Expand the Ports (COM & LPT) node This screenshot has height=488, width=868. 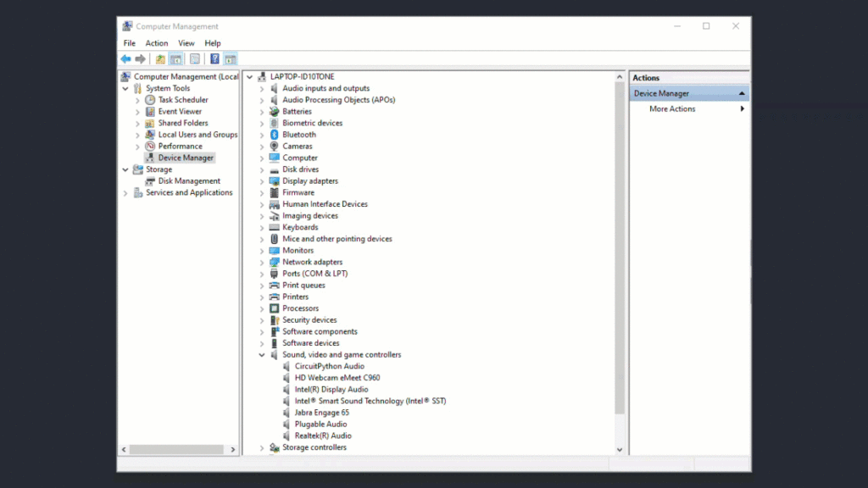(262, 274)
